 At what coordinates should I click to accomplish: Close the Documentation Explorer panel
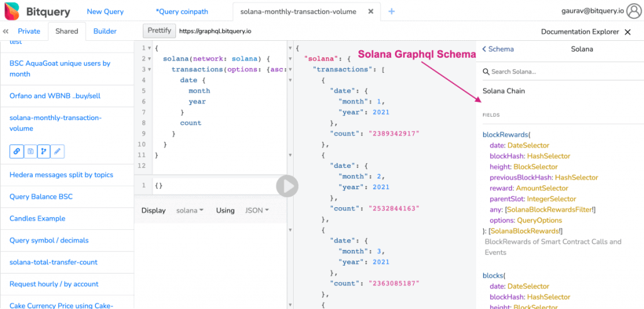(627, 32)
